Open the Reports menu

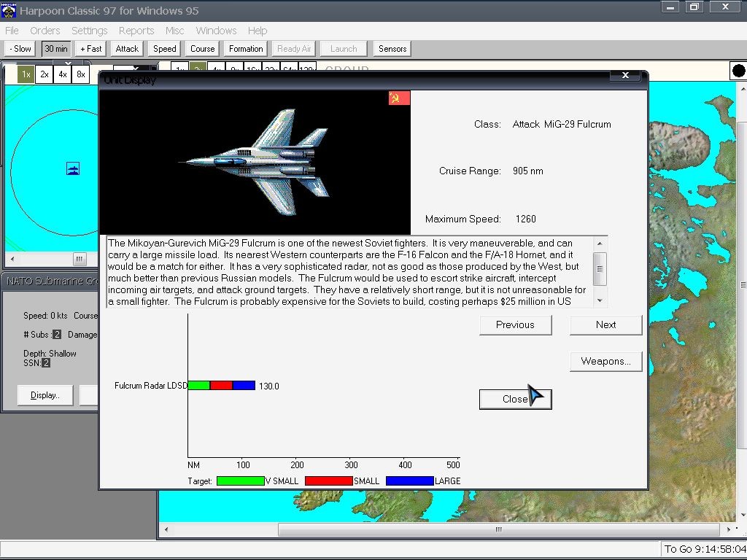pos(136,31)
